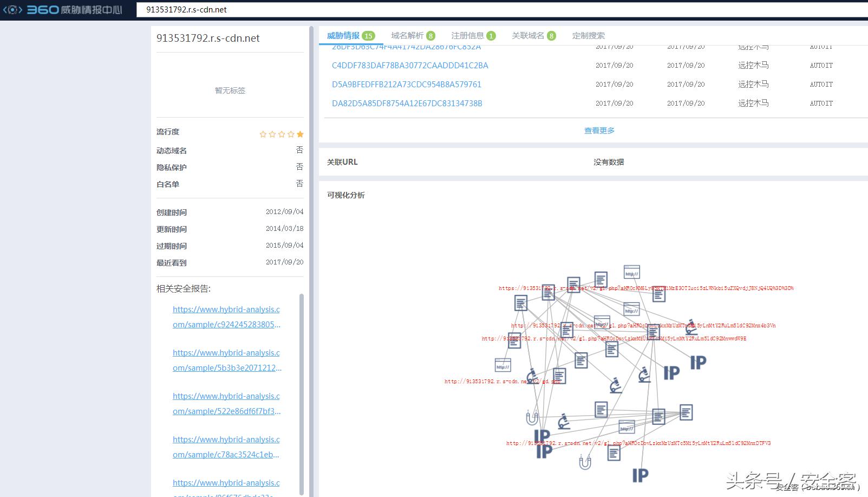Click the 360 威胁情报中心 logo
868x497 pixels.
(63, 10)
